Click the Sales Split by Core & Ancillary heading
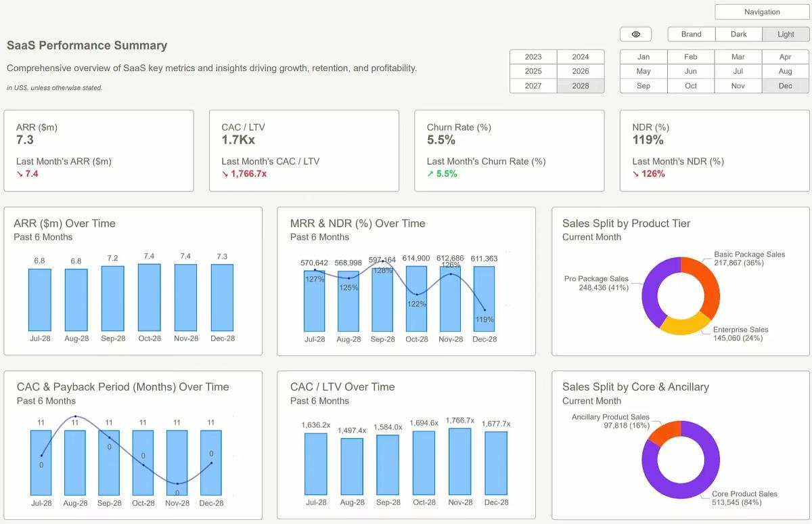Screen dimensions: 812x524 pos(635,387)
